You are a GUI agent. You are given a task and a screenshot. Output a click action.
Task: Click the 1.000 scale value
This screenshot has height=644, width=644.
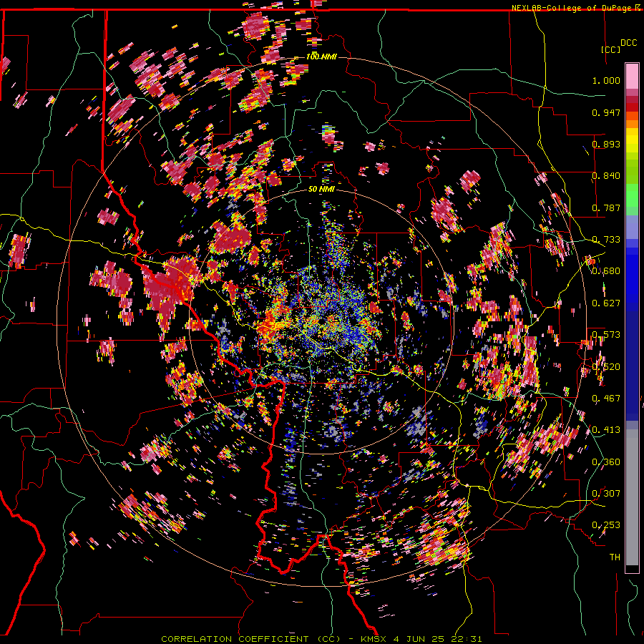pos(606,80)
